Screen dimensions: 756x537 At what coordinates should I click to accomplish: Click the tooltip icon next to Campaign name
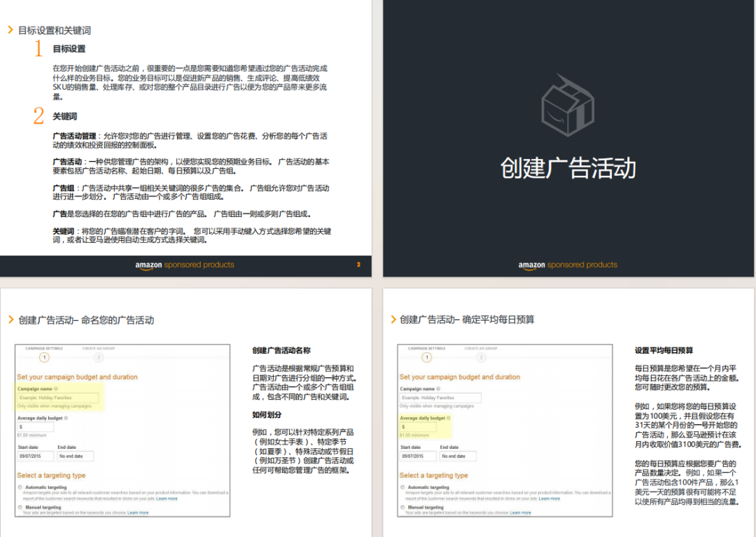click(56, 389)
